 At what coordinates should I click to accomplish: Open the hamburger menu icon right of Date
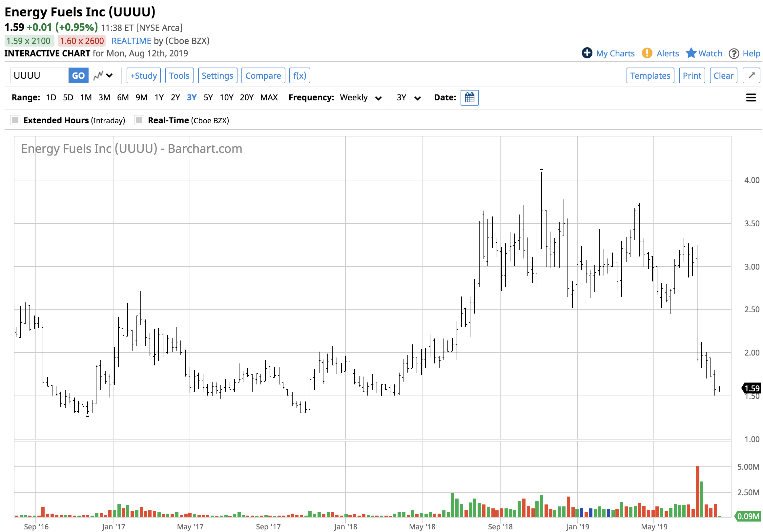pyautogui.click(x=751, y=98)
